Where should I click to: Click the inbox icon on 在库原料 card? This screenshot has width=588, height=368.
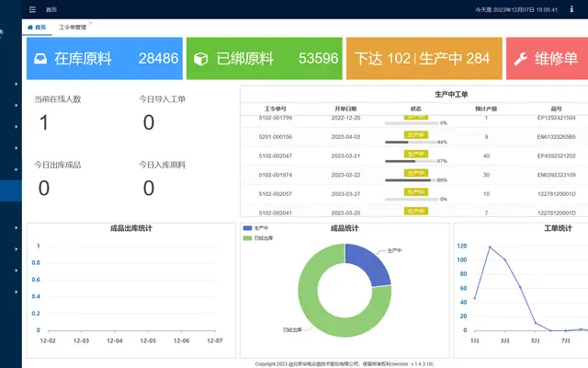(40, 59)
